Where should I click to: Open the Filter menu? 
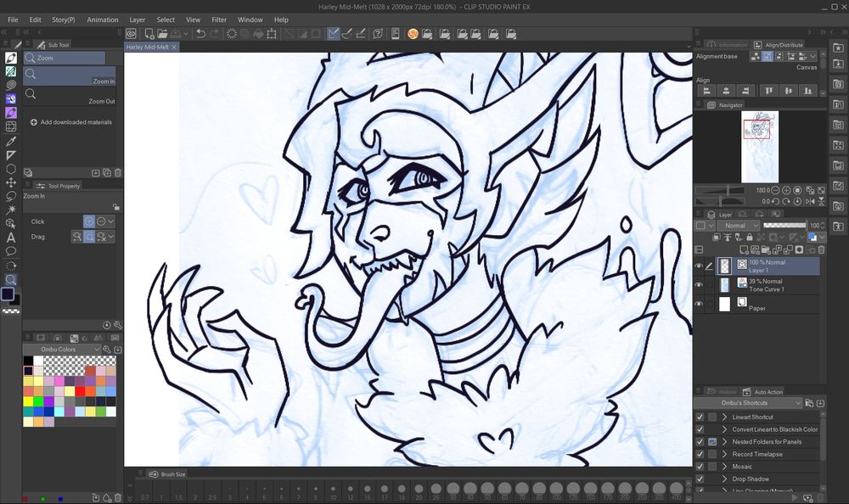click(x=219, y=20)
